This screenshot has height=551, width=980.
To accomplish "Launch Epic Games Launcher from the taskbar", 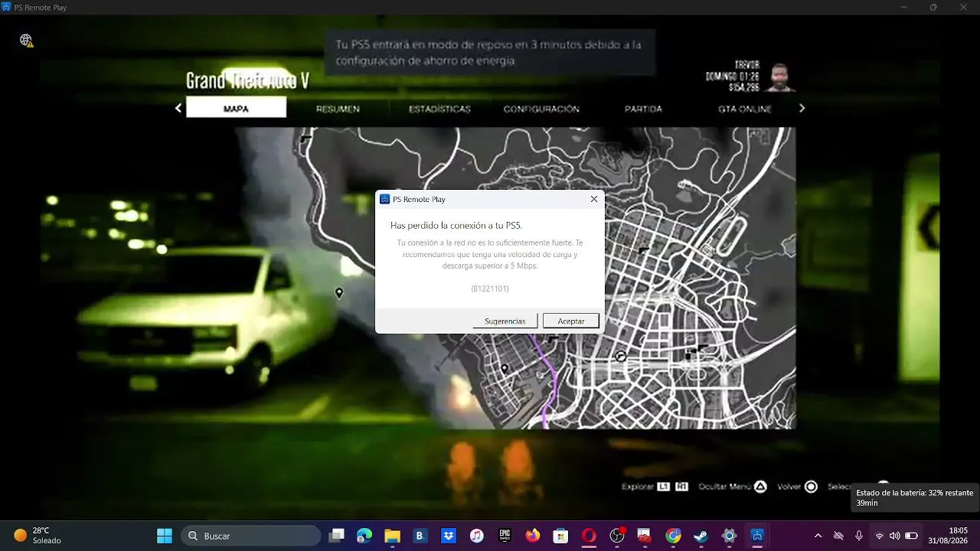I will 505,536.
